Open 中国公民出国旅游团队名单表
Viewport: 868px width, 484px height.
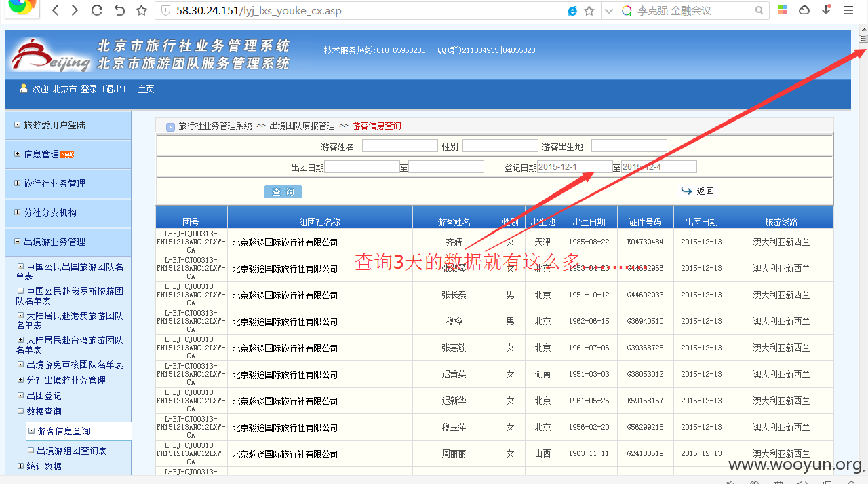pos(70,272)
